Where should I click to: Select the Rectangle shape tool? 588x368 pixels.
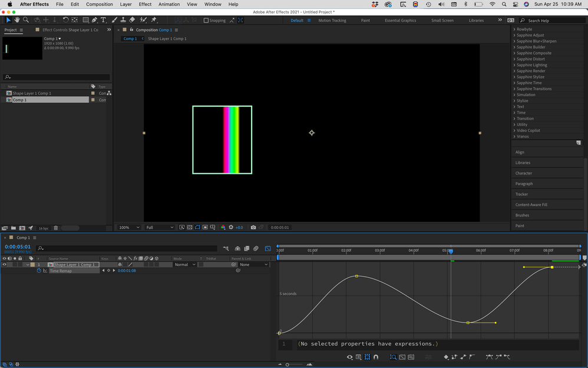(x=85, y=20)
